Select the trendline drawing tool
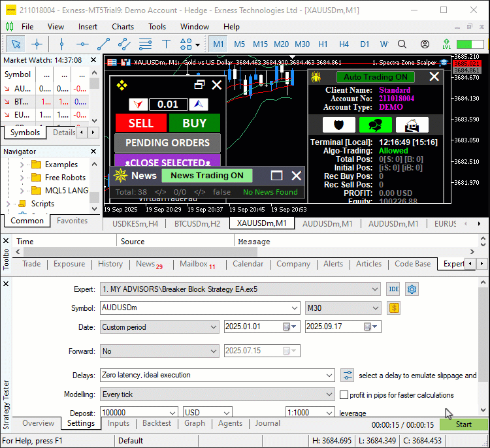The image size is (490, 448). click(103, 44)
